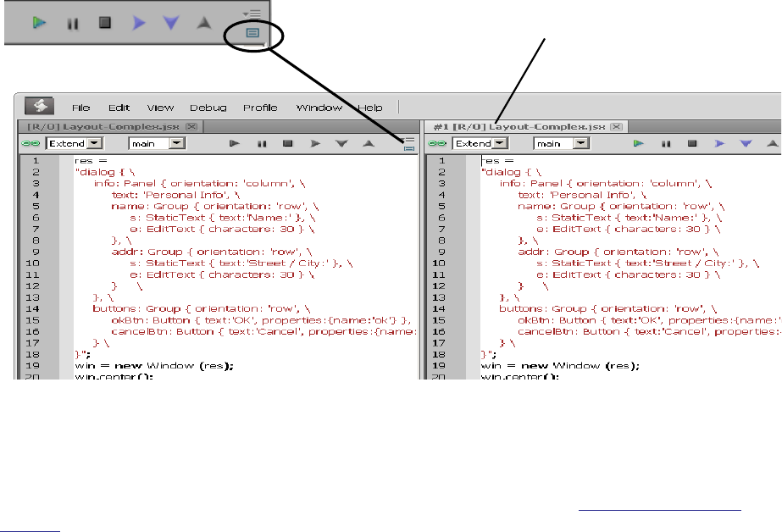Open the File menu
The width and height of the screenshot is (782, 532).
tap(80, 108)
